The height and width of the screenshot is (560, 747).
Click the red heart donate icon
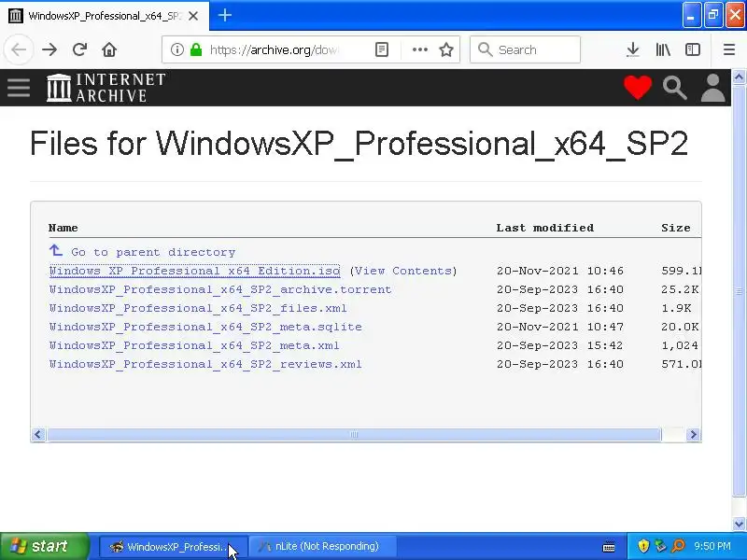[638, 88]
